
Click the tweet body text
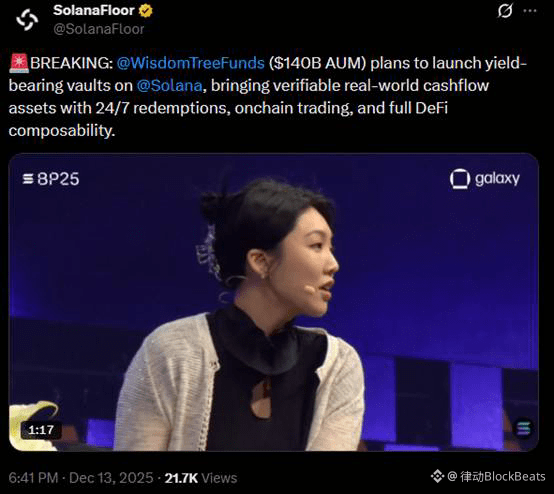point(267,97)
